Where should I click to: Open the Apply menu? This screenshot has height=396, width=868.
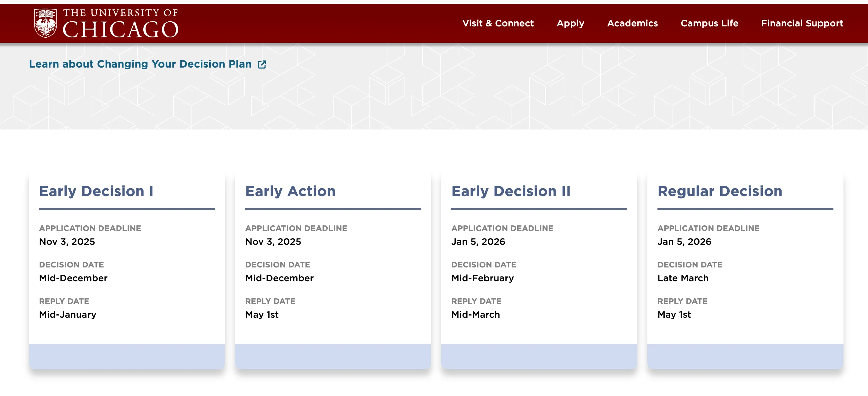click(x=570, y=23)
